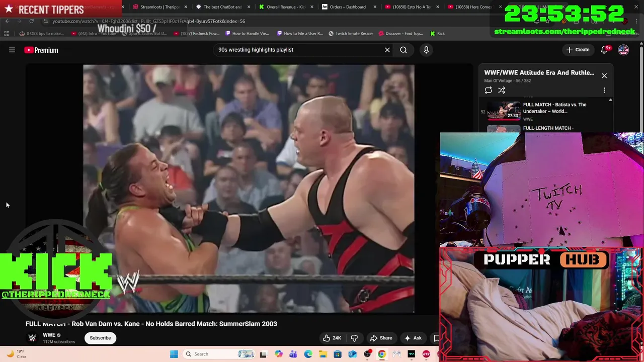The height and width of the screenshot is (362, 644).
Task: Switch to Chrome on taskbar
Action: [382, 354]
